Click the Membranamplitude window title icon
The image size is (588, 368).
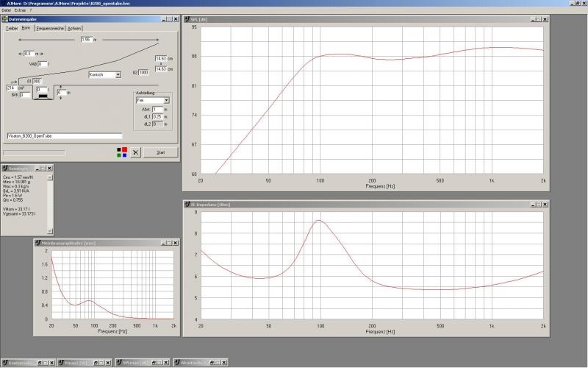point(37,242)
